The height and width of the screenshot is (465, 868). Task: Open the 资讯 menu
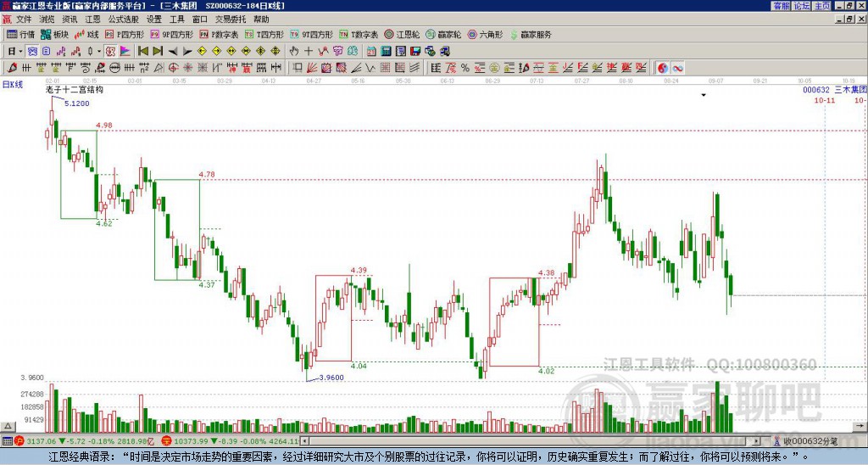point(70,20)
